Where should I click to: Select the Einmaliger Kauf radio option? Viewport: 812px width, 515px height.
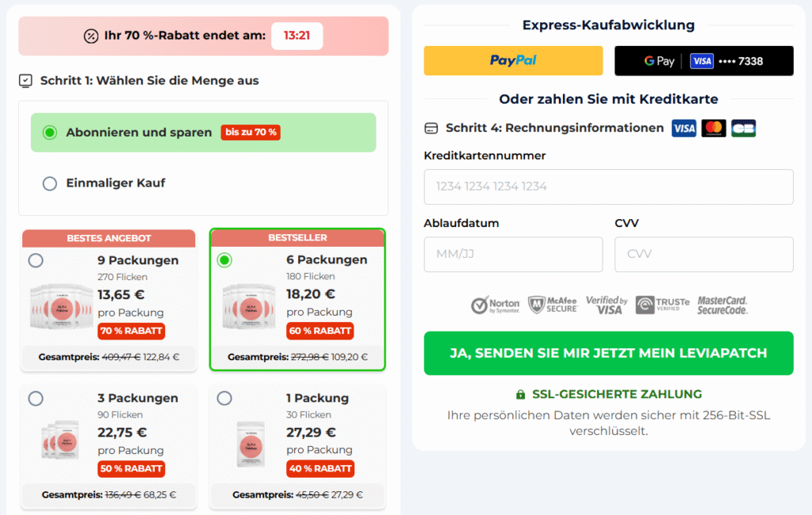tap(50, 183)
